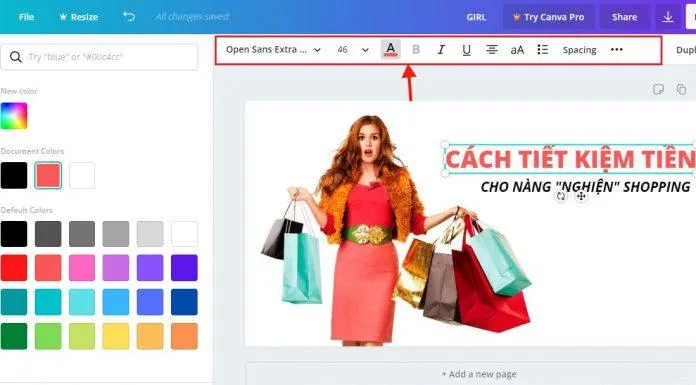Click the Share button
The image size is (696, 385).
tap(624, 17)
